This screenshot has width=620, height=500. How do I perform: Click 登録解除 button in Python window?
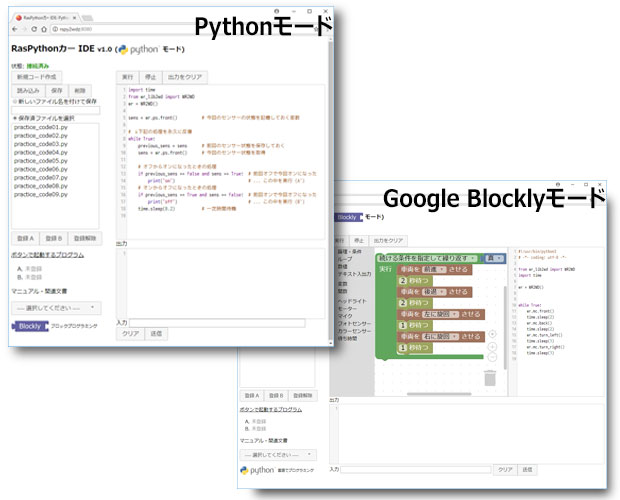coord(85,238)
